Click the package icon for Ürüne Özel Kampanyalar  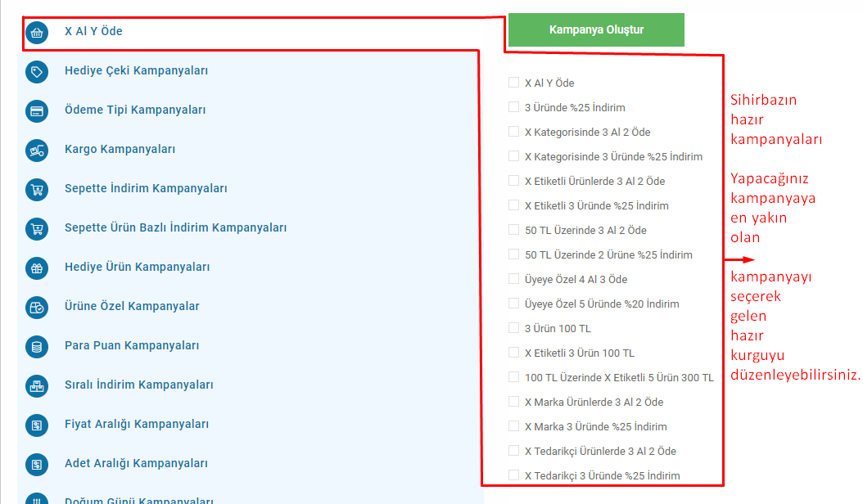(37, 308)
